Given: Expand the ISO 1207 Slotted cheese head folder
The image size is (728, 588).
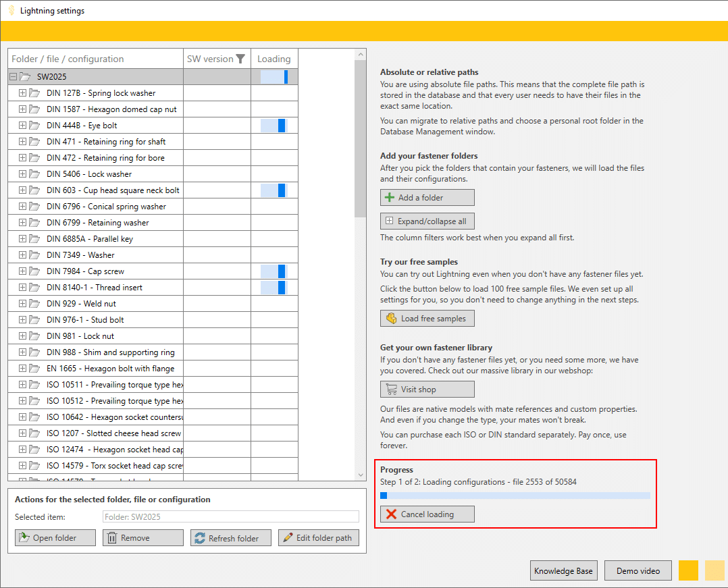Looking at the screenshot, I should [x=22, y=433].
